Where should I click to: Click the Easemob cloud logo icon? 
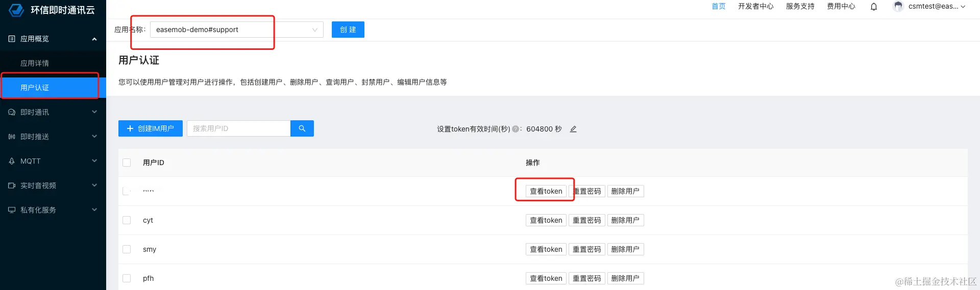tap(16, 10)
